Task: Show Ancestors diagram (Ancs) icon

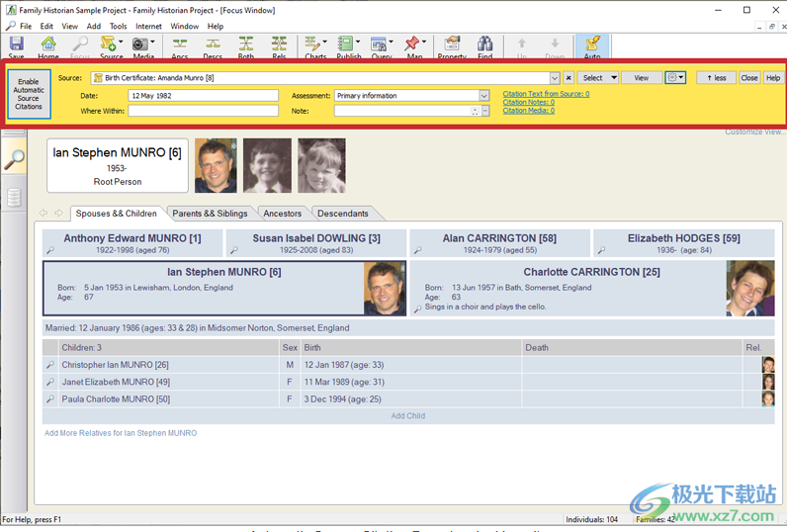Action: click(180, 46)
